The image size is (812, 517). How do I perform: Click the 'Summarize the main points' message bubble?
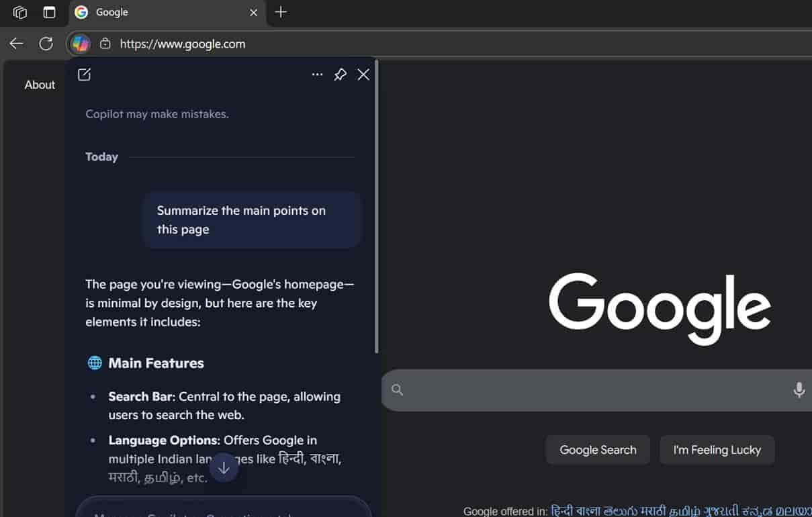[x=252, y=220]
